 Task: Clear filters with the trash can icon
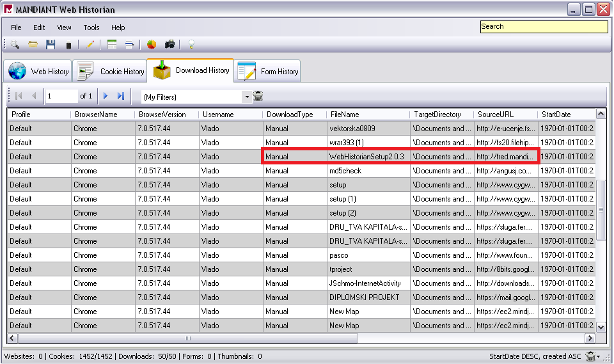point(258,97)
